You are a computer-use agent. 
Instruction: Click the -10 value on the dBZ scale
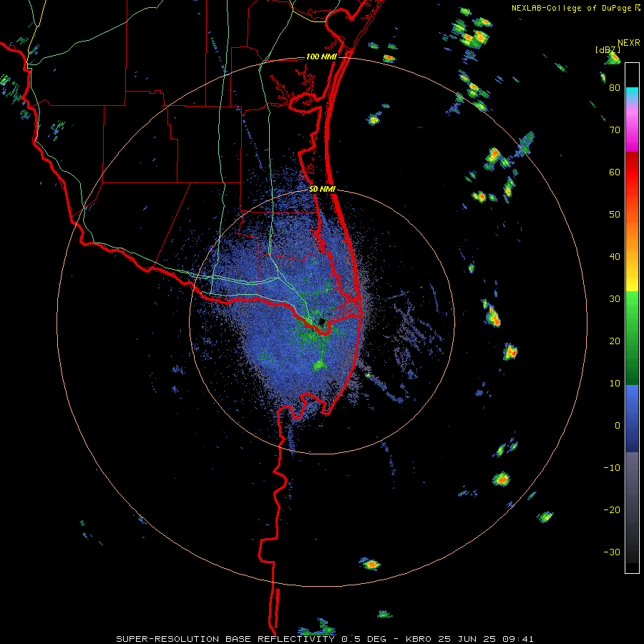[612, 468]
